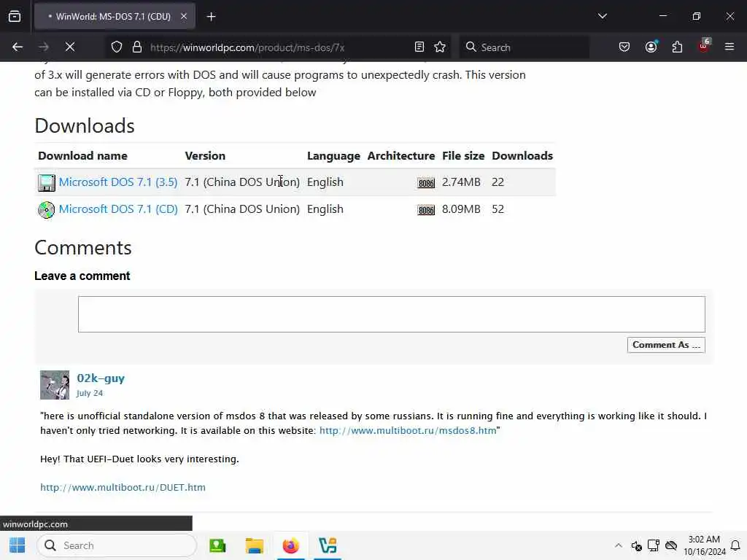
Task: Open tracking protection shield icon
Action: click(x=117, y=47)
